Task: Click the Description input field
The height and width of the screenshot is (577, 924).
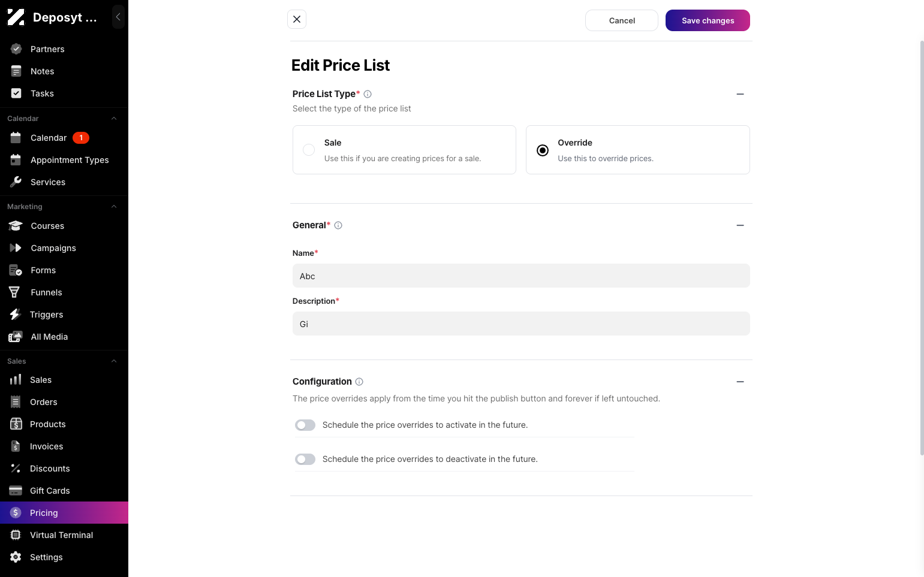Action: tap(521, 324)
